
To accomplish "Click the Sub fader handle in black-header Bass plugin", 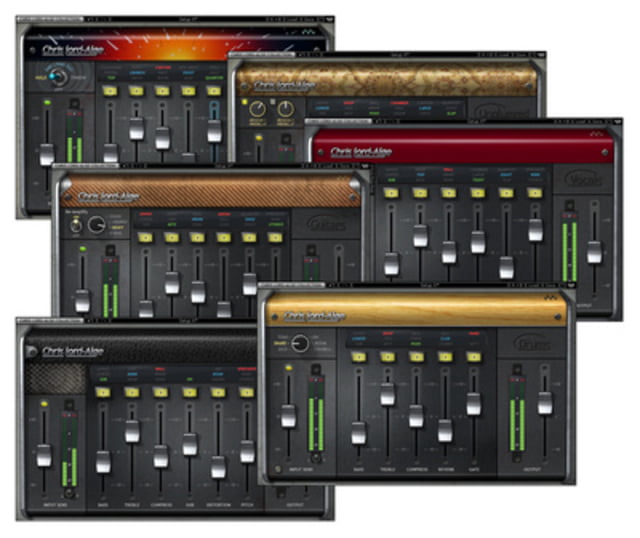I will (189, 444).
